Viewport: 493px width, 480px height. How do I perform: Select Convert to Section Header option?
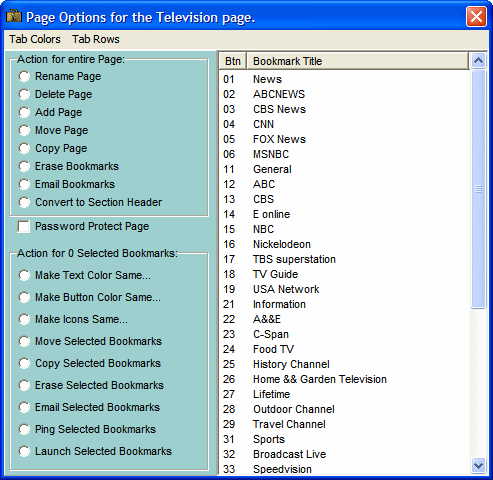click(24, 202)
